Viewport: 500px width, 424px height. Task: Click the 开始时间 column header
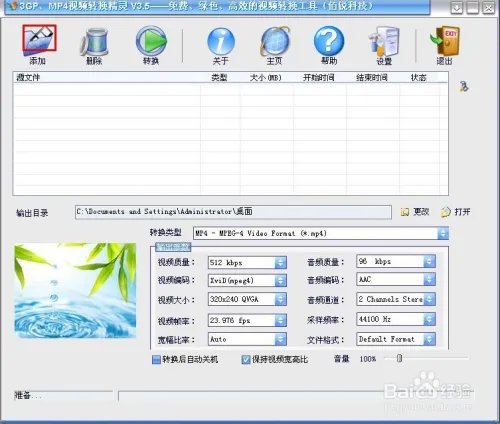coord(319,78)
